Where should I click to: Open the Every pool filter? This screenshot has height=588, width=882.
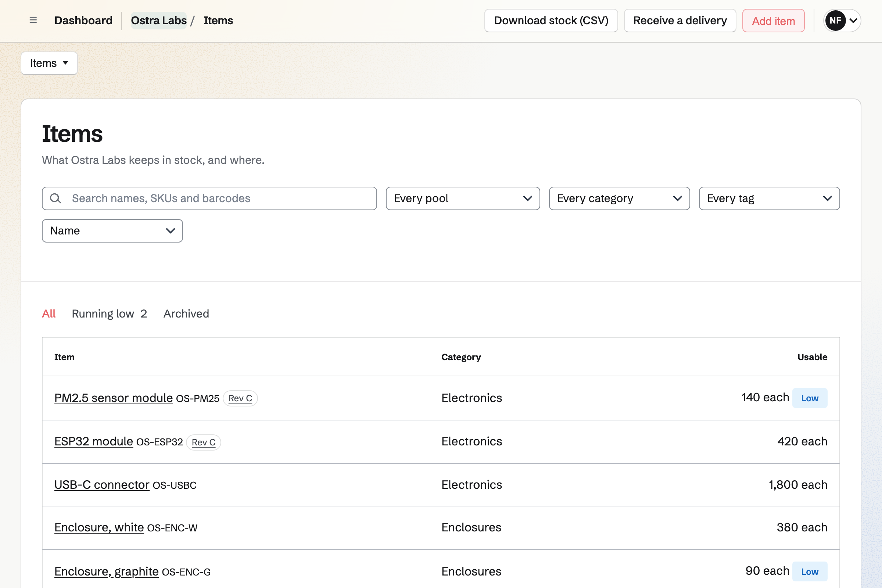click(x=463, y=198)
